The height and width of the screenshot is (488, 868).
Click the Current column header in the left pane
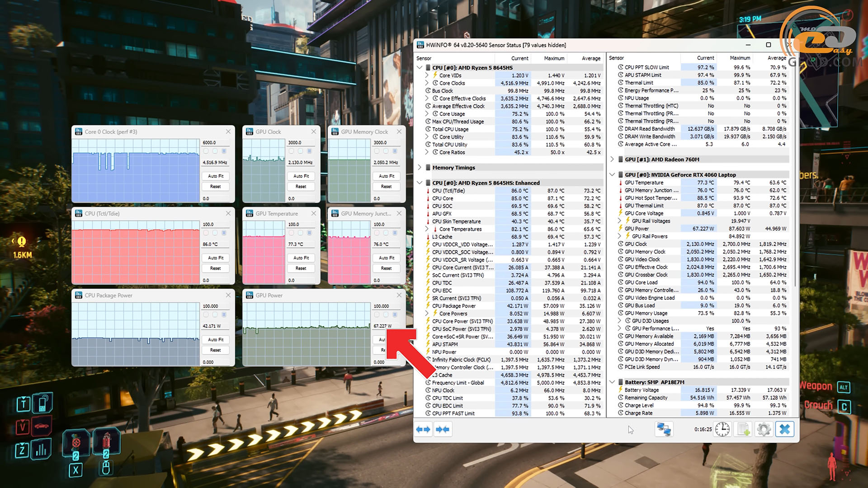513,58
